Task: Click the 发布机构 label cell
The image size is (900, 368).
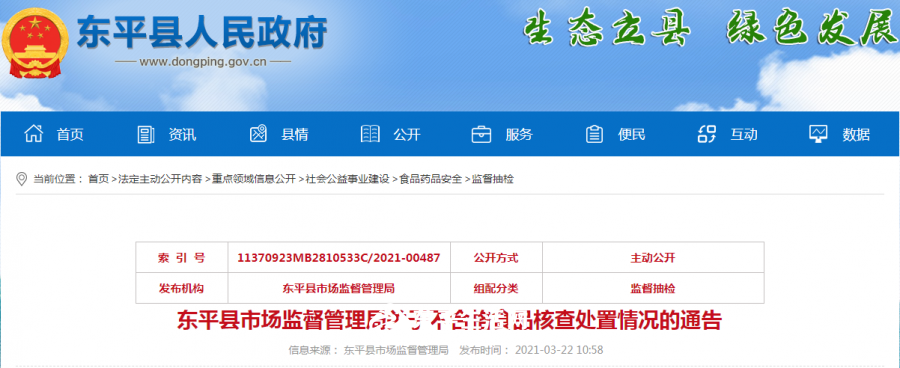Action: click(x=182, y=288)
